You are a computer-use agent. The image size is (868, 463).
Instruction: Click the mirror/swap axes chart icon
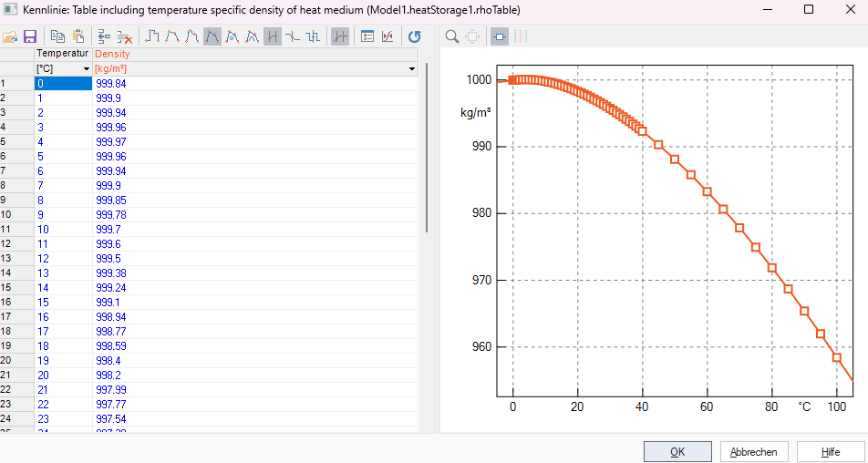click(x=387, y=36)
